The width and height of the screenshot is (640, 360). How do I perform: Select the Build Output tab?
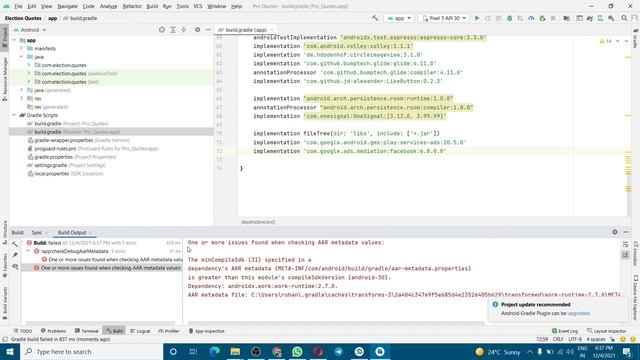click(x=72, y=232)
